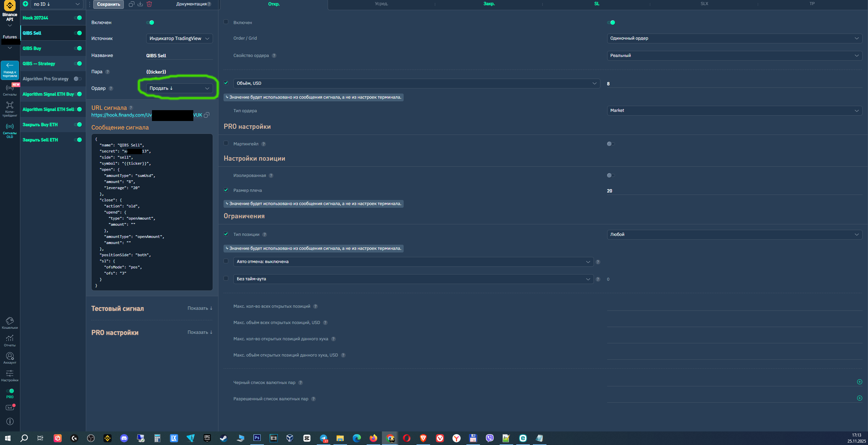The height and width of the screenshot is (445, 868).
Task: Click the hook.finandy.com signal URL link
Action: 147,115
